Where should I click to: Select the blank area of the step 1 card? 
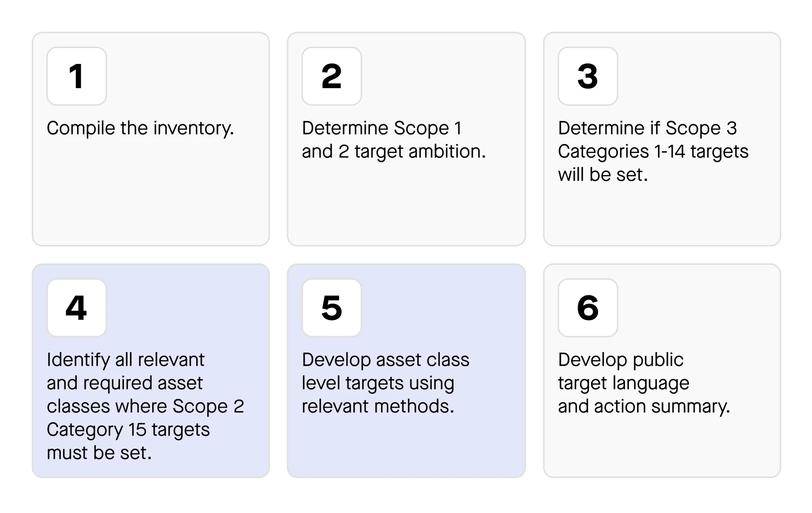pos(150,198)
